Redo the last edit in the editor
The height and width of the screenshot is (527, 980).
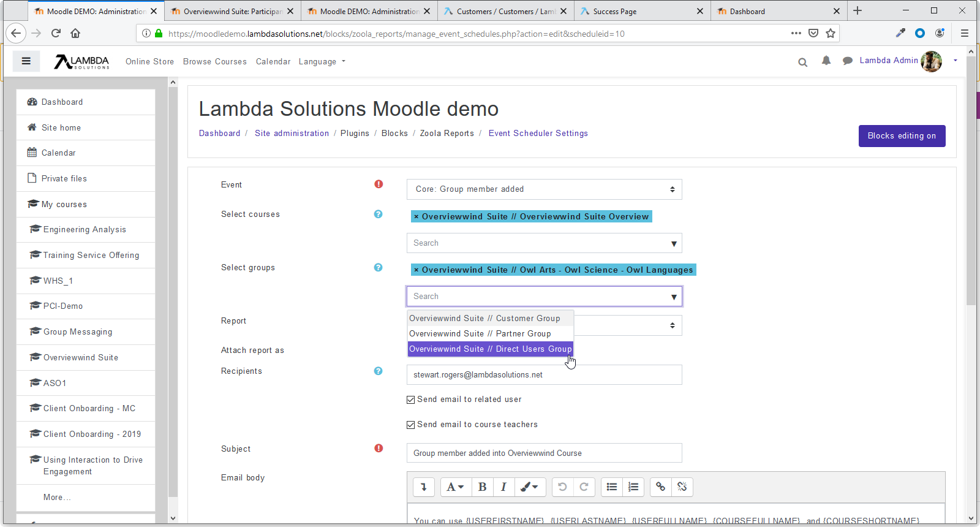[x=584, y=487]
